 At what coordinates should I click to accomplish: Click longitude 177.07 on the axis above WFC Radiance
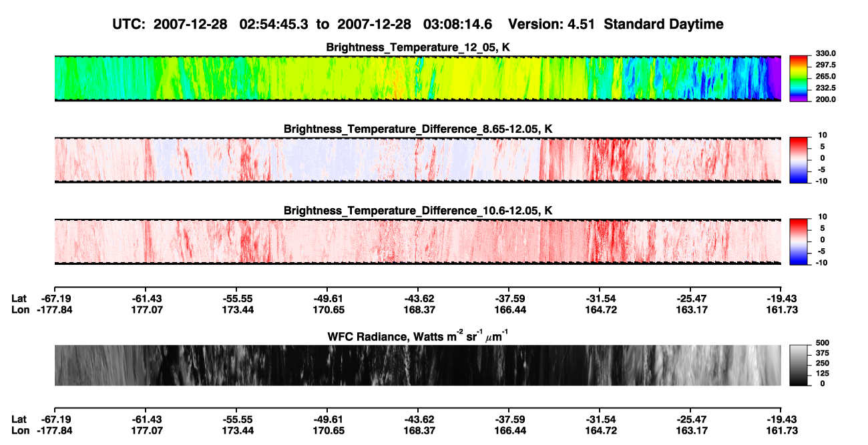(145, 310)
